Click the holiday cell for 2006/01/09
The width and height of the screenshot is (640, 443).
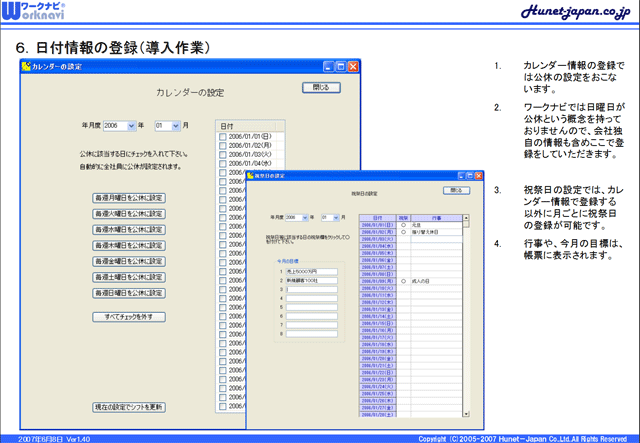tap(402, 282)
